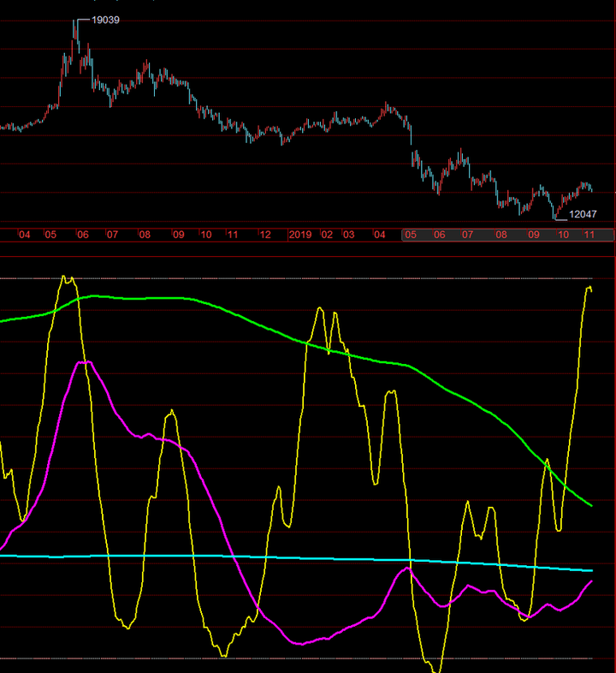
Task: Click the 12047 low price label
Action: click(x=583, y=214)
